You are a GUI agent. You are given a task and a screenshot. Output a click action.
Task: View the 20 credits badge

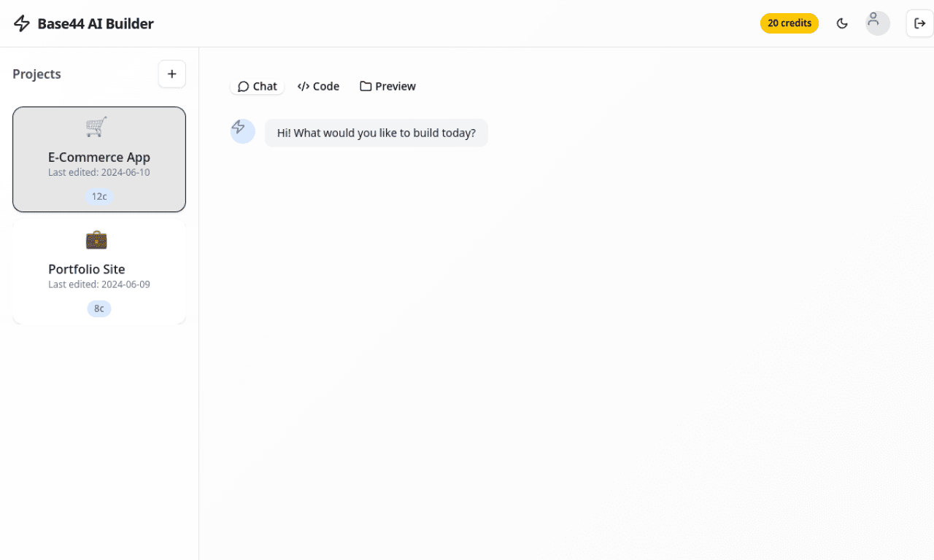pos(789,23)
